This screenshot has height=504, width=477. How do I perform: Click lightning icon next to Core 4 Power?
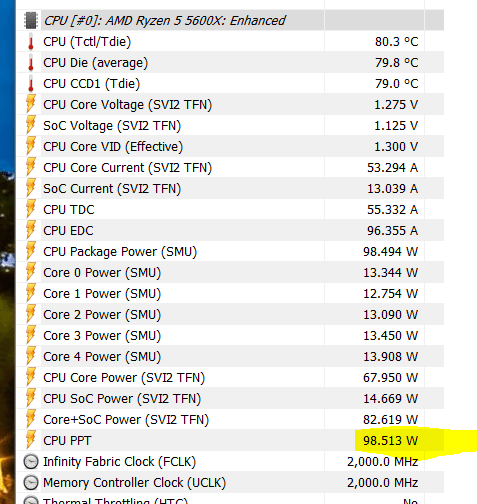tap(31, 356)
